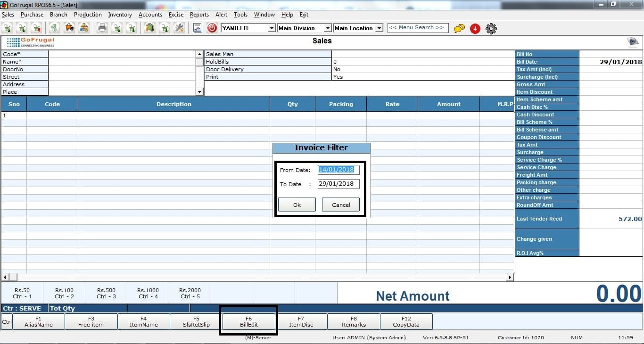The width and height of the screenshot is (644, 344).
Task: Click the Amount column header
Action: (449, 104)
